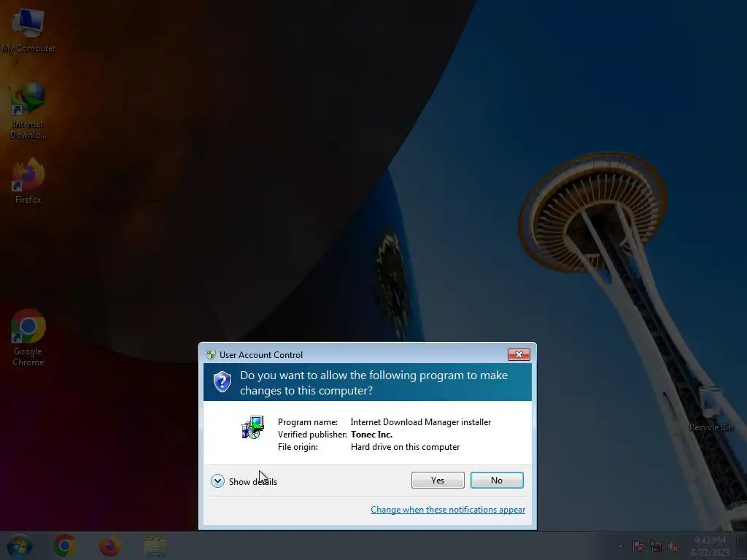The image size is (747, 560).
Task: Select the Google Chrome desktop shortcut
Action: tap(28, 338)
